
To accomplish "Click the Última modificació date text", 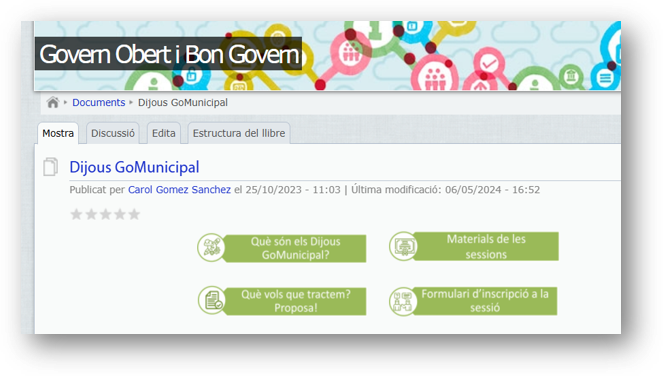I will click(x=445, y=189).
